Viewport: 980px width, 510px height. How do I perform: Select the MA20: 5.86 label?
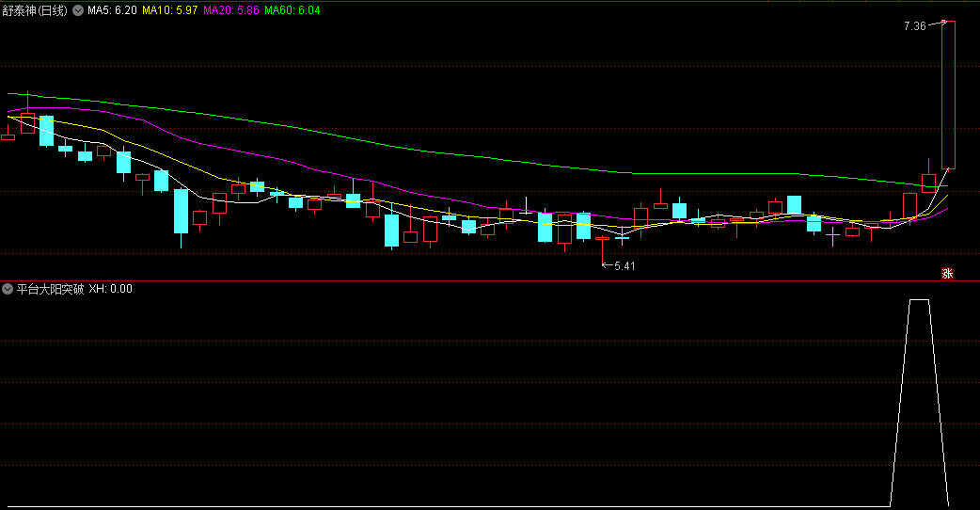pos(230,10)
